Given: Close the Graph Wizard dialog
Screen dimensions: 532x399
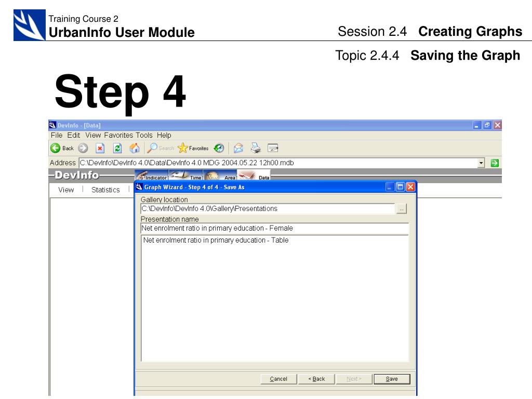Looking at the screenshot, I should coord(410,187).
